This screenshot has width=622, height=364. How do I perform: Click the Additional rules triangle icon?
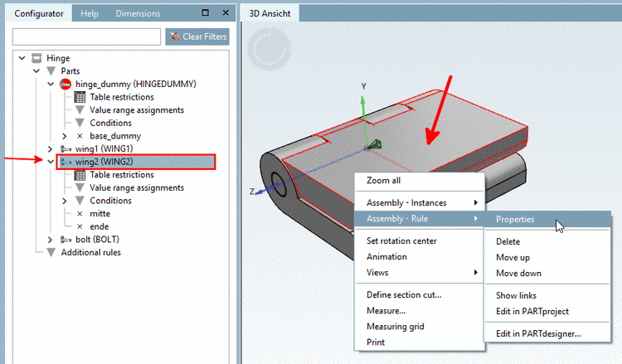pyautogui.click(x=51, y=253)
